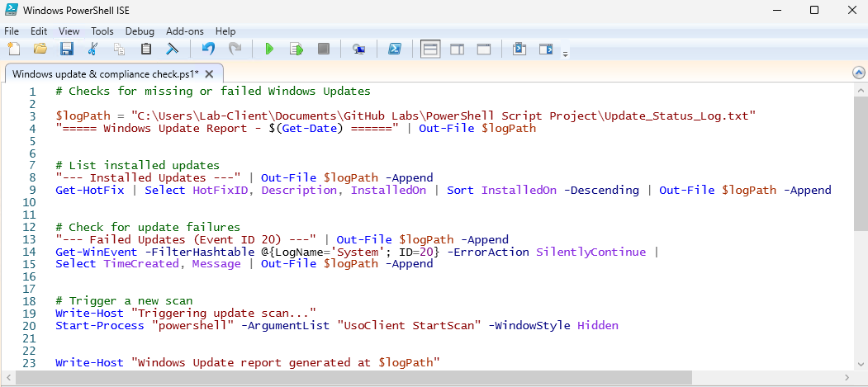Maximize the PowerShell ISE window

click(813, 10)
